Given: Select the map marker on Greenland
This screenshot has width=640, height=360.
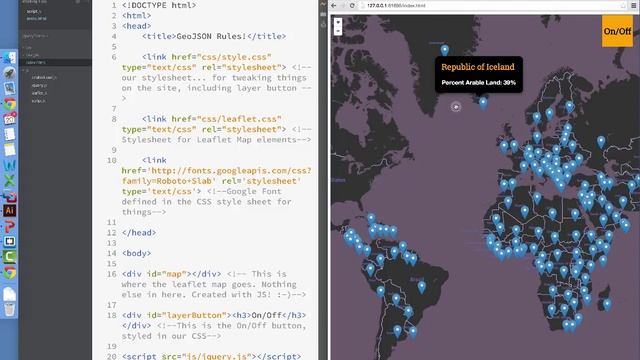Looking at the screenshot, I should 444,50.
